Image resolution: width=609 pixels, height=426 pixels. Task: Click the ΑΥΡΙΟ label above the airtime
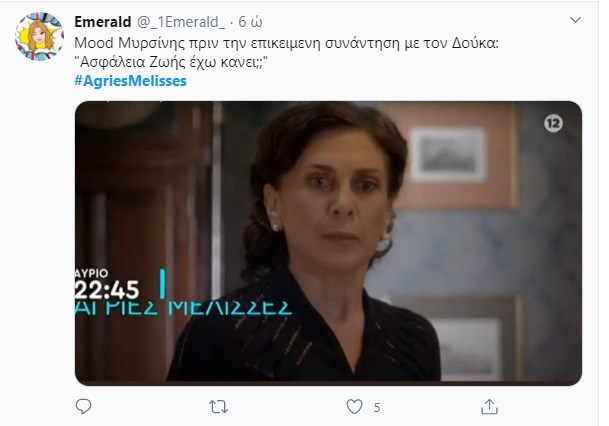92,273
